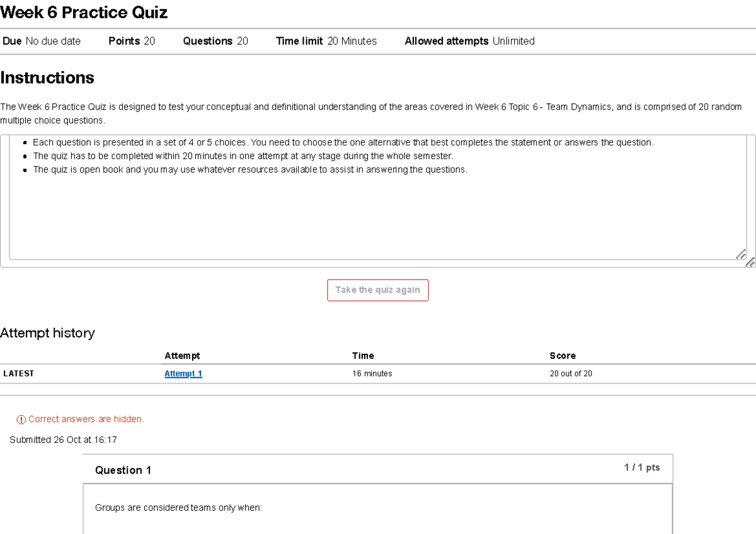Open the Attempt 1 results link
Image resolution: width=756 pixels, height=534 pixels.
(183, 373)
